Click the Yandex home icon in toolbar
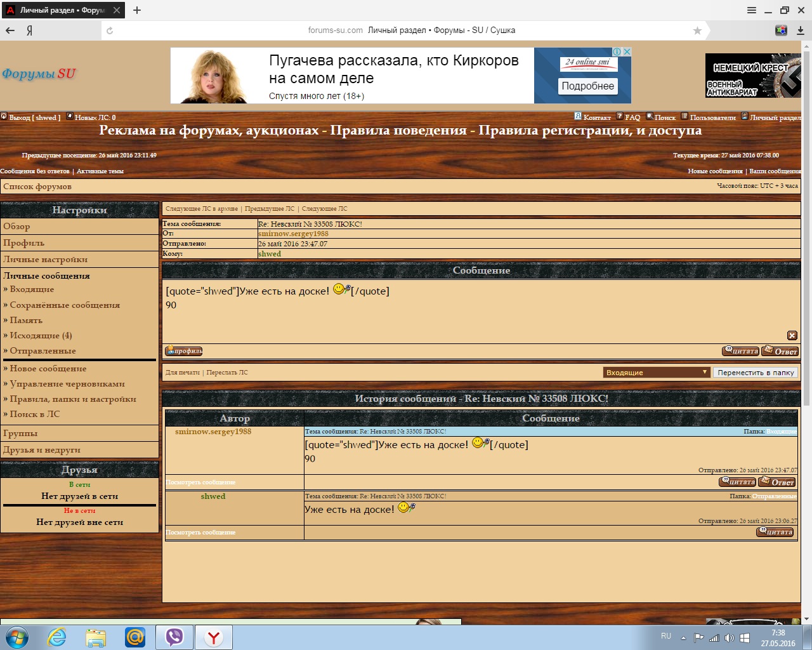Screen dimensions: 812x650 tap(29, 30)
